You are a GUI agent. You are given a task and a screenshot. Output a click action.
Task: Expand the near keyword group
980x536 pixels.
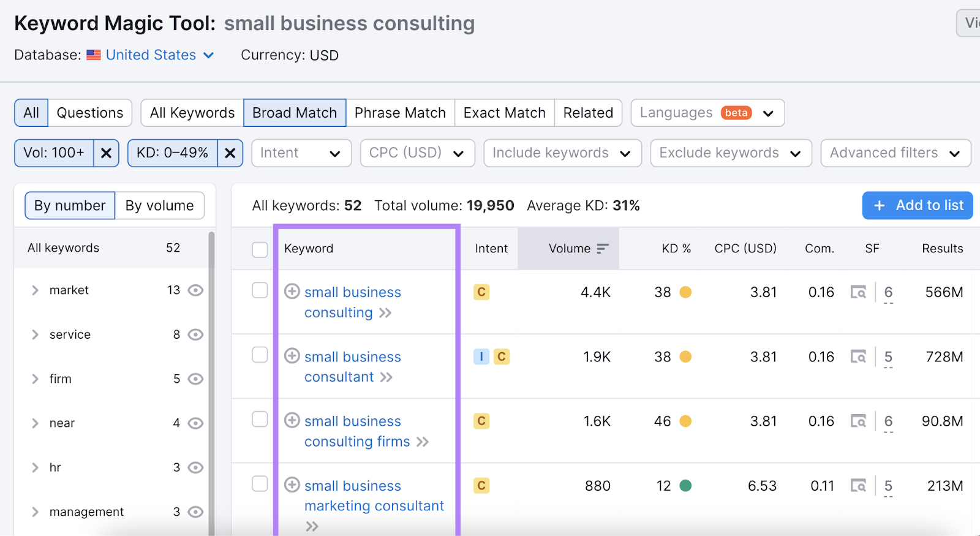pos(35,423)
